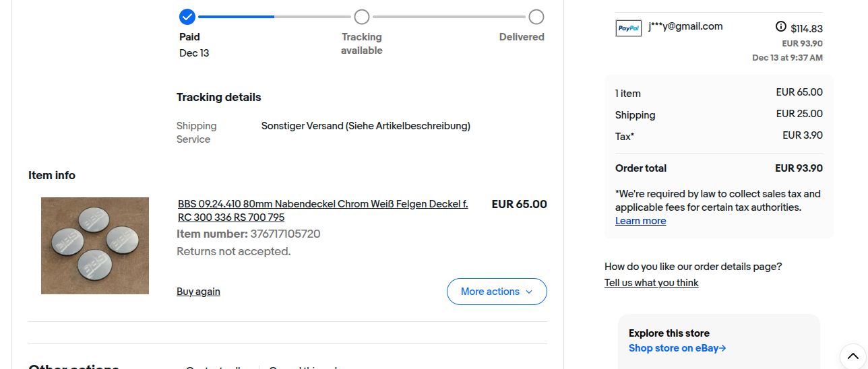Click the Tracking available step circle

coord(362,17)
